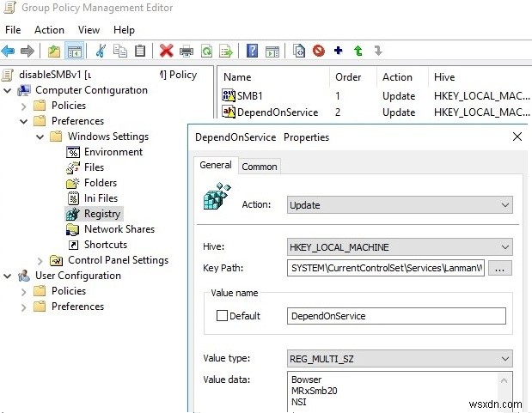The height and width of the screenshot is (413, 532).
Task: Collapse the Windows Settings node
Action: [40, 137]
